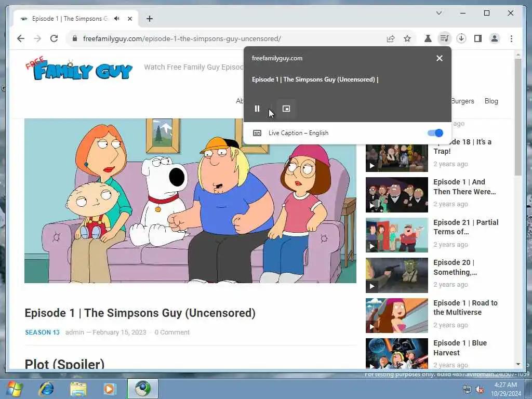Open the Burgers menu item

[463, 101]
